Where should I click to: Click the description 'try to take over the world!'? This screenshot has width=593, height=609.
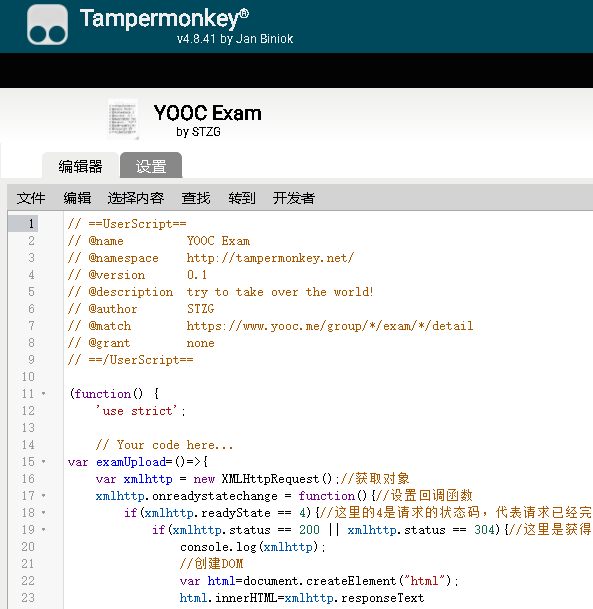pos(280,292)
